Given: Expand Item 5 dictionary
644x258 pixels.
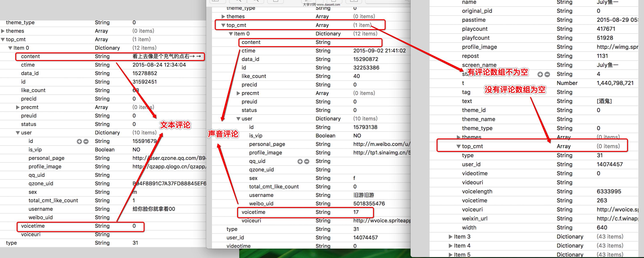Looking at the screenshot, I should [450, 255].
